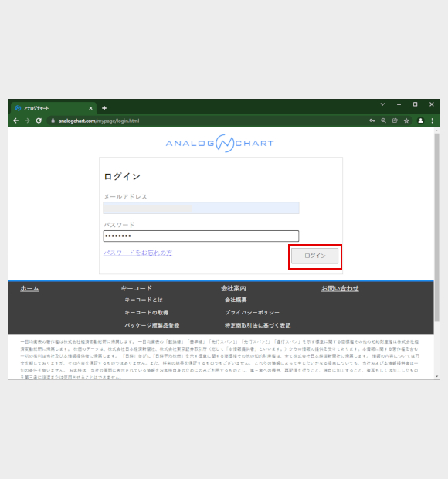Open the プライバシーポリシー footer link
Screen dimensions: 448x479
(x=253, y=313)
